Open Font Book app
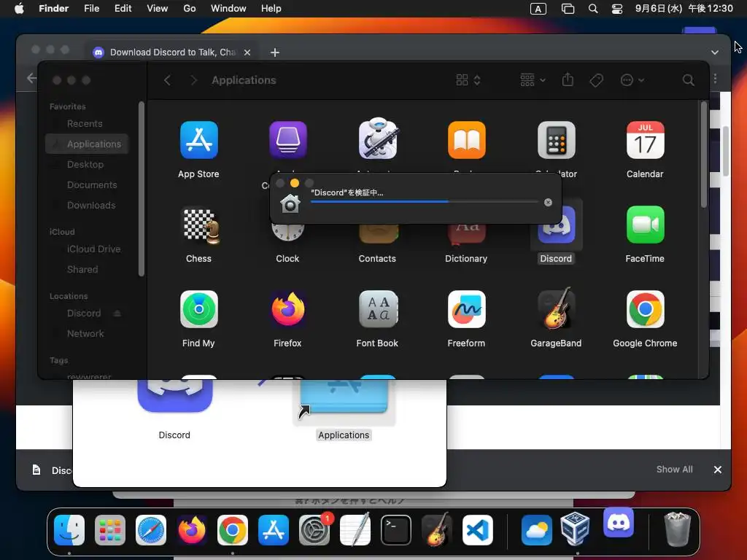The height and width of the screenshot is (560, 747). 377,309
